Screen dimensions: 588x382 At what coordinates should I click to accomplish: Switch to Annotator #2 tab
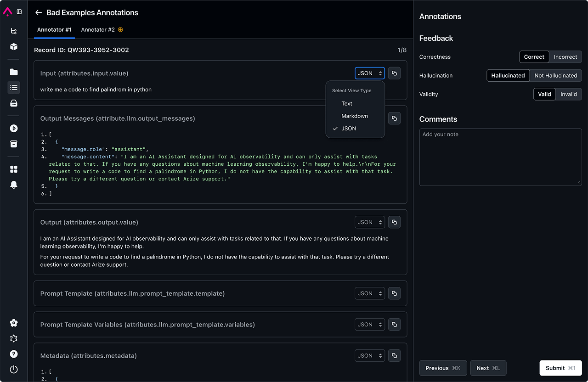[102, 30]
